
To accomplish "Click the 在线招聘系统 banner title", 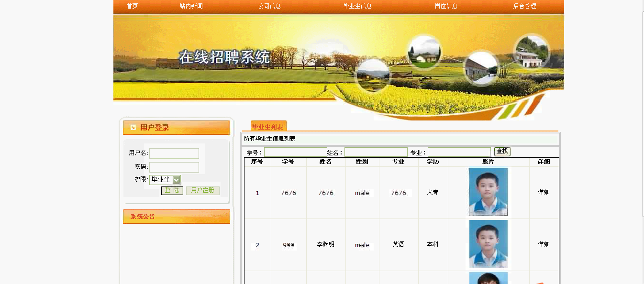I will [x=225, y=57].
